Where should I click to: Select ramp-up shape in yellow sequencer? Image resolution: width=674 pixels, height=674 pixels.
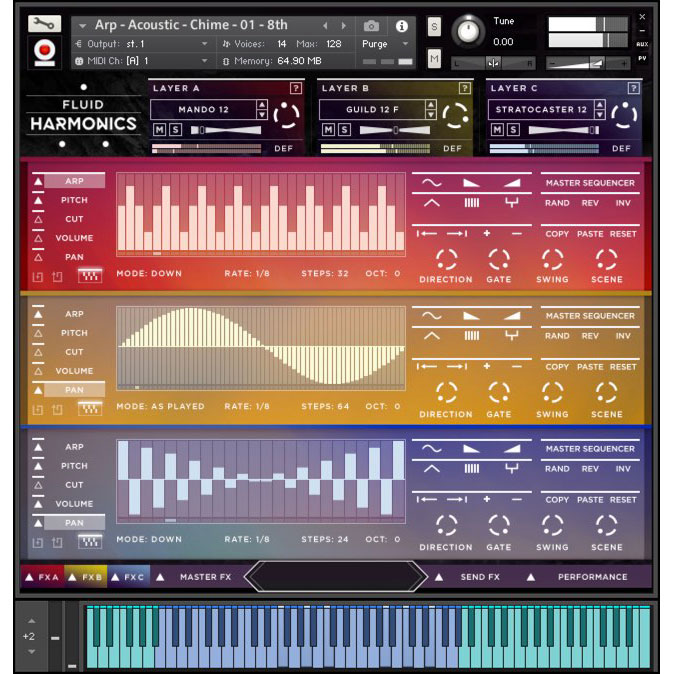click(x=512, y=316)
